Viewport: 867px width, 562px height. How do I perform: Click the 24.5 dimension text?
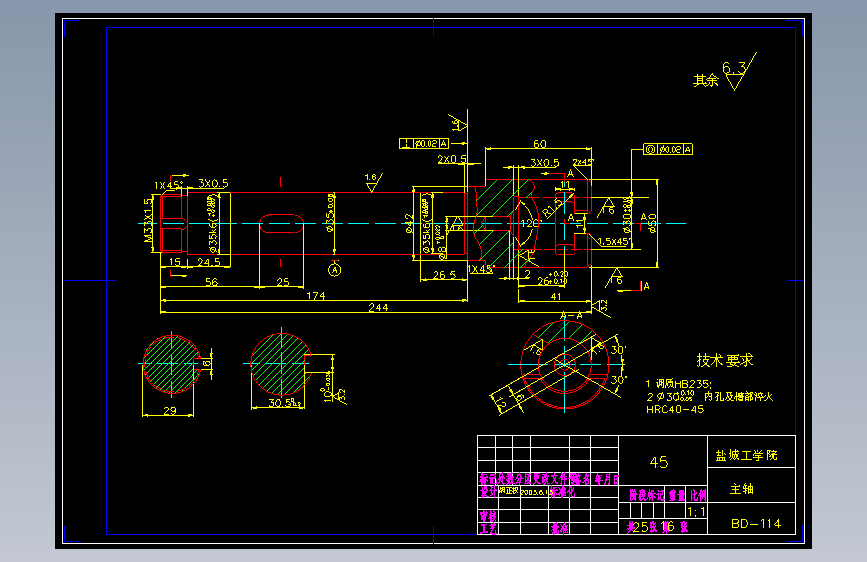[209, 262]
